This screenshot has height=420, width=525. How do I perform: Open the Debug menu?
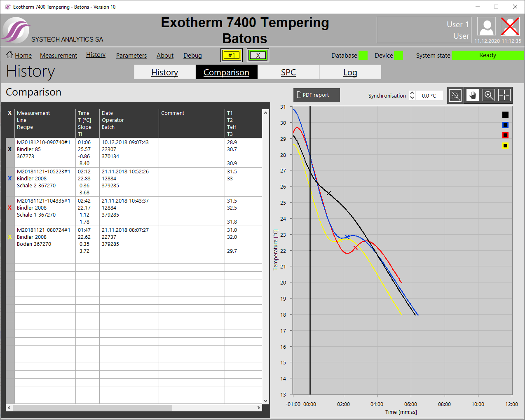pos(192,56)
